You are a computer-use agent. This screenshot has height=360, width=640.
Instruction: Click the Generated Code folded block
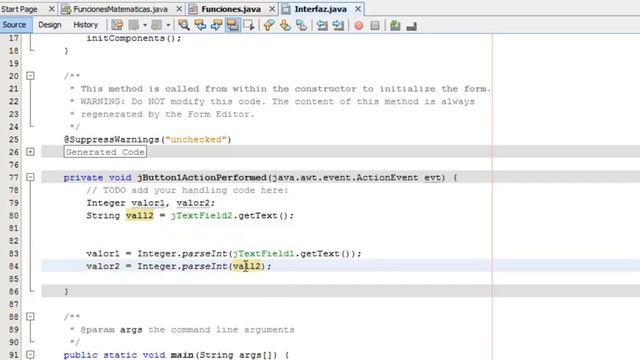pos(105,152)
